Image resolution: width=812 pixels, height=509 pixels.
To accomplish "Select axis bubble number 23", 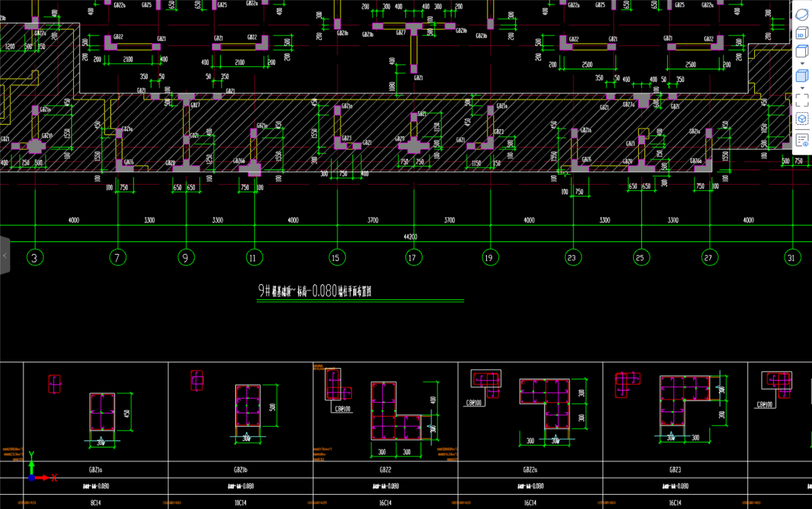I will [x=573, y=257].
